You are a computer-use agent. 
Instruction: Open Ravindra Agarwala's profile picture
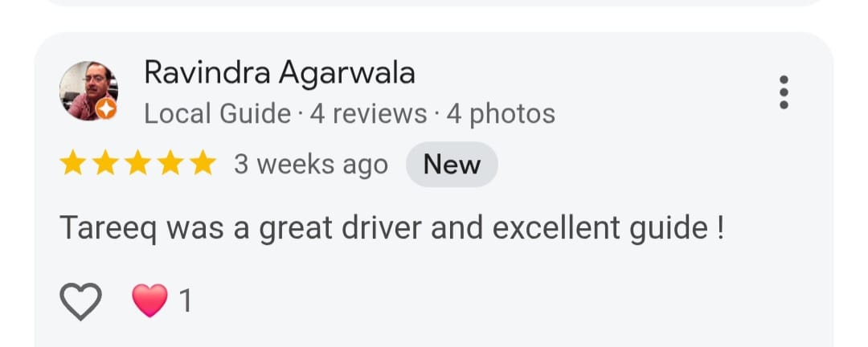coord(88,91)
